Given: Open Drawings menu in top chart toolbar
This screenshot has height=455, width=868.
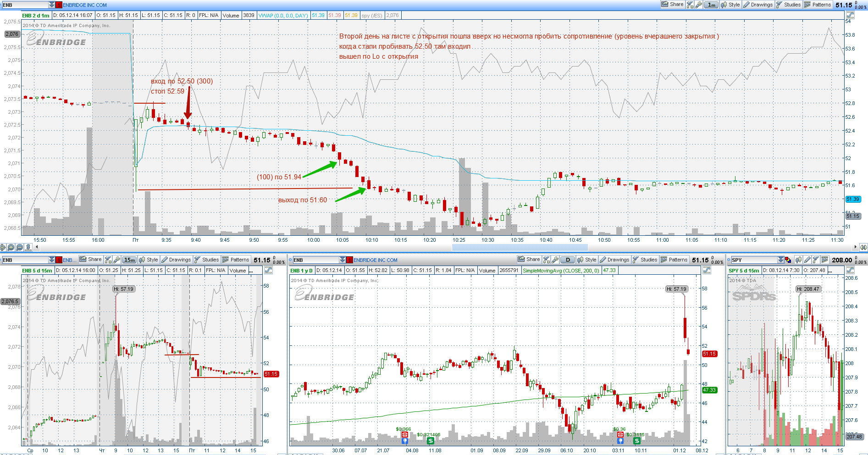Looking at the screenshot, I should (x=758, y=5).
